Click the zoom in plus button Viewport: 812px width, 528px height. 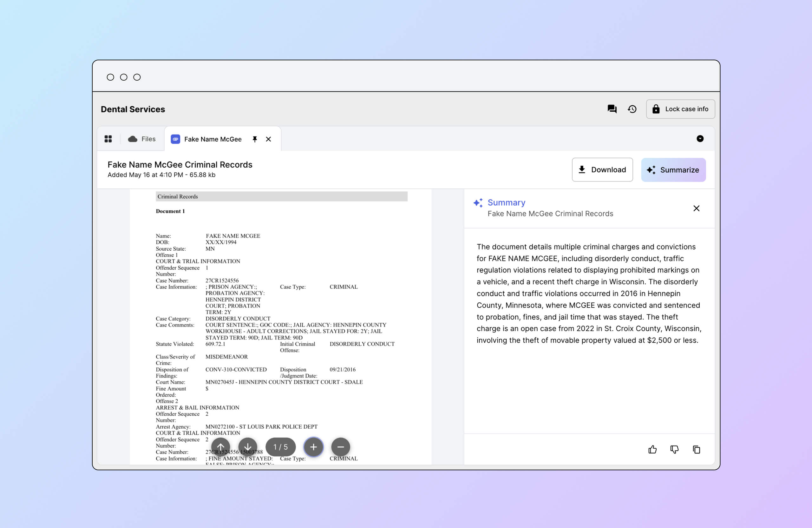tap(313, 447)
